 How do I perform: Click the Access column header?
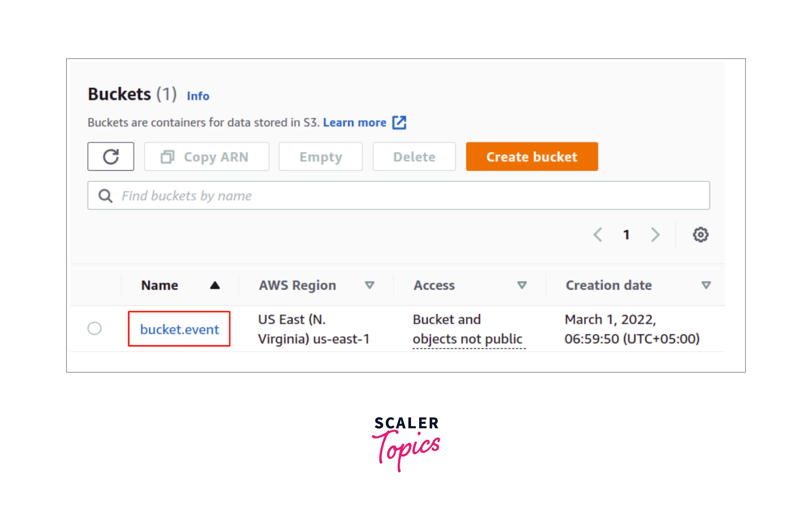(434, 285)
